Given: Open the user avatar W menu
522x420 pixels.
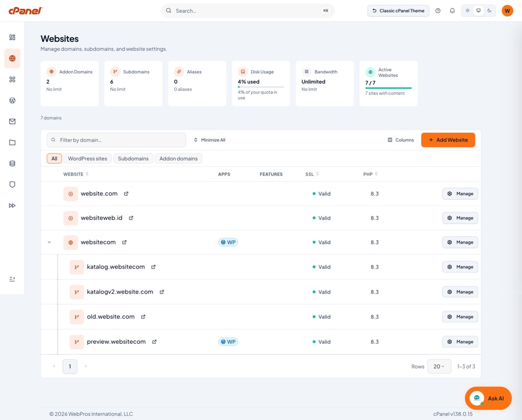Looking at the screenshot, I should pos(507,10).
